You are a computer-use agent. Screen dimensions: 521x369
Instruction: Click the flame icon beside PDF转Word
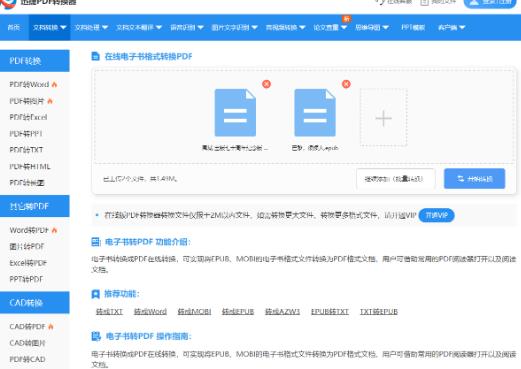click(54, 84)
